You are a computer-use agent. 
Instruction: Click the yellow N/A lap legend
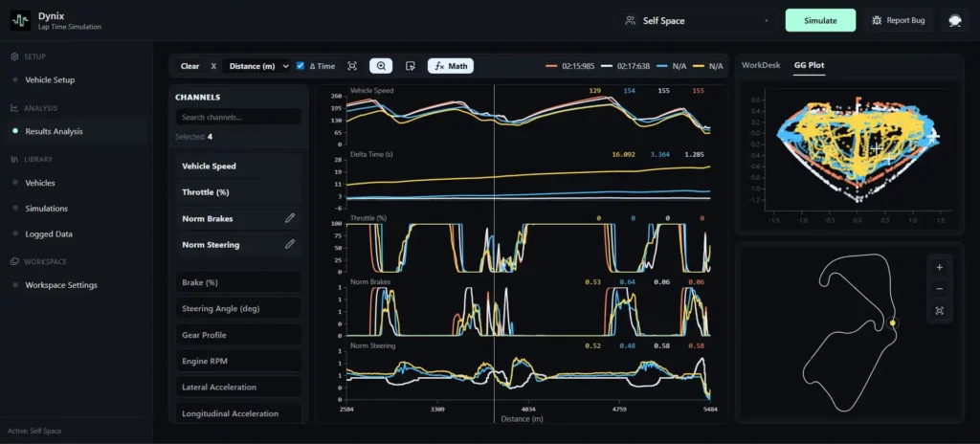(x=707, y=66)
